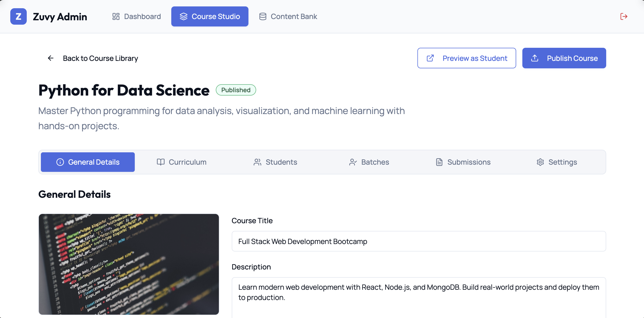Click the Course Studio layers icon
Screen dimensions: 644x318
183,16
